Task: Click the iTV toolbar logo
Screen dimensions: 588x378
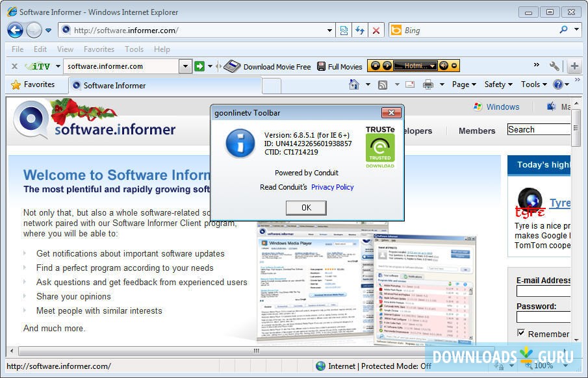Action: [x=38, y=66]
